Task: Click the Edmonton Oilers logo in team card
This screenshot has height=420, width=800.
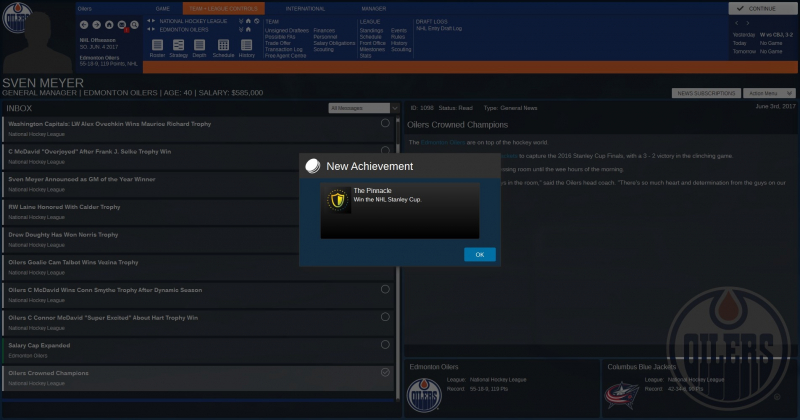Action: (x=424, y=394)
